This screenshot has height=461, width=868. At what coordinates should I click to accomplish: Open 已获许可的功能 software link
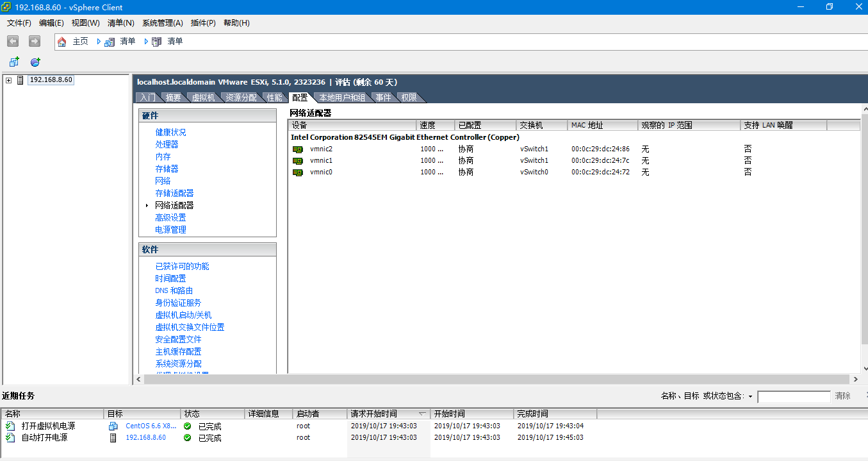pos(182,266)
